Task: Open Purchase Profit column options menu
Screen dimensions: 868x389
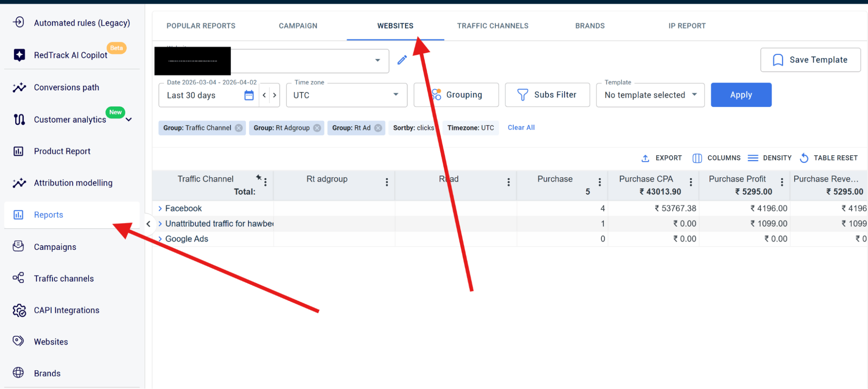Action: (x=782, y=182)
